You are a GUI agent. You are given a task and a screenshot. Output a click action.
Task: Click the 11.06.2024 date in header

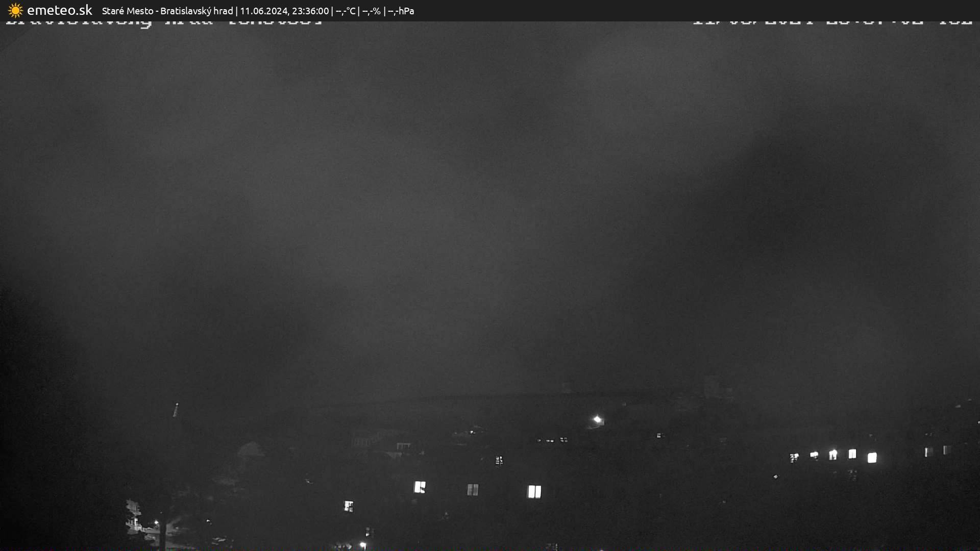pyautogui.click(x=263, y=11)
